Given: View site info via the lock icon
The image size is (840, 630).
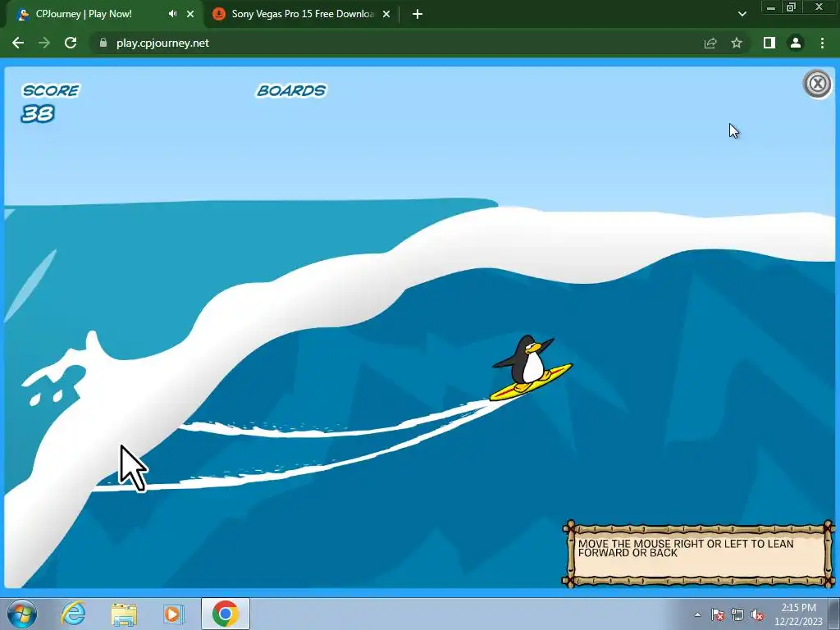Looking at the screenshot, I should point(103,43).
